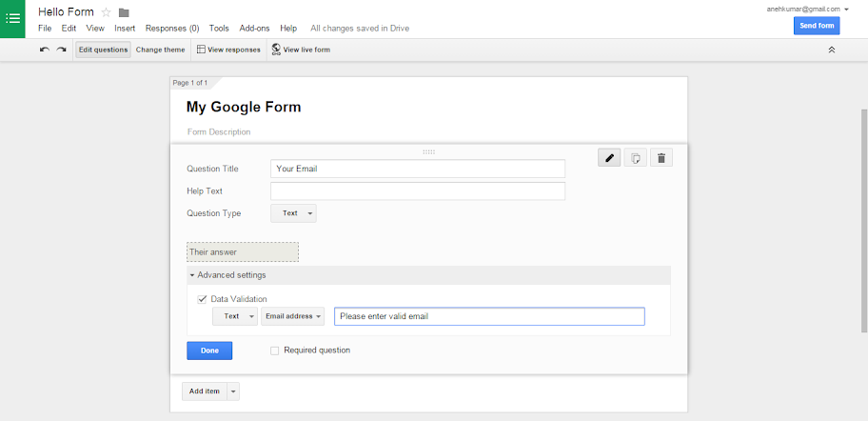The height and width of the screenshot is (421, 868).
Task: Click the Help Text input field
Action: pyautogui.click(x=418, y=191)
